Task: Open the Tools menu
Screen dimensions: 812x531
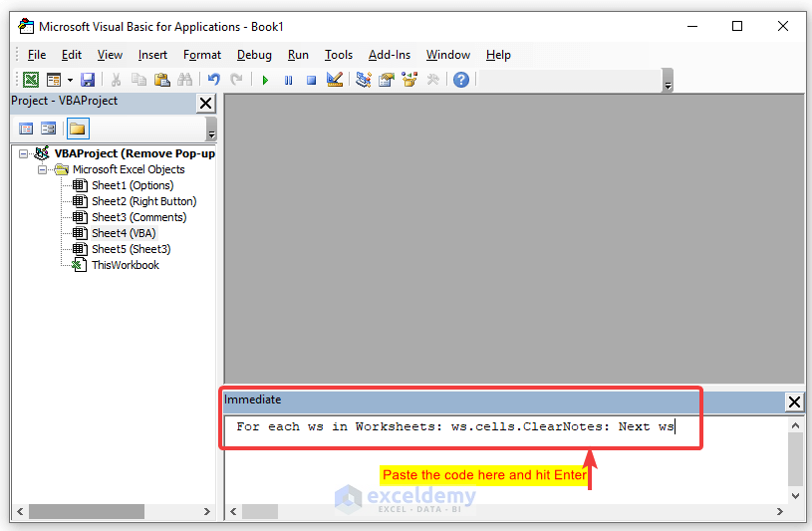Action: click(338, 55)
